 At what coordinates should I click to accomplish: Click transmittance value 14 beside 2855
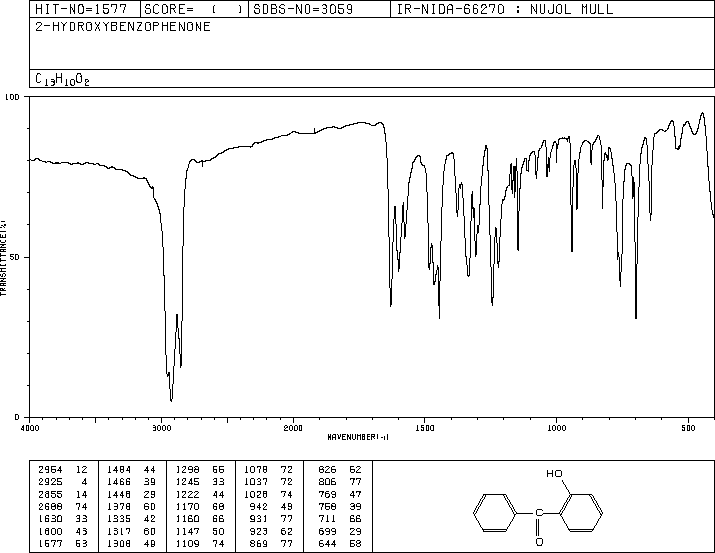[81, 494]
